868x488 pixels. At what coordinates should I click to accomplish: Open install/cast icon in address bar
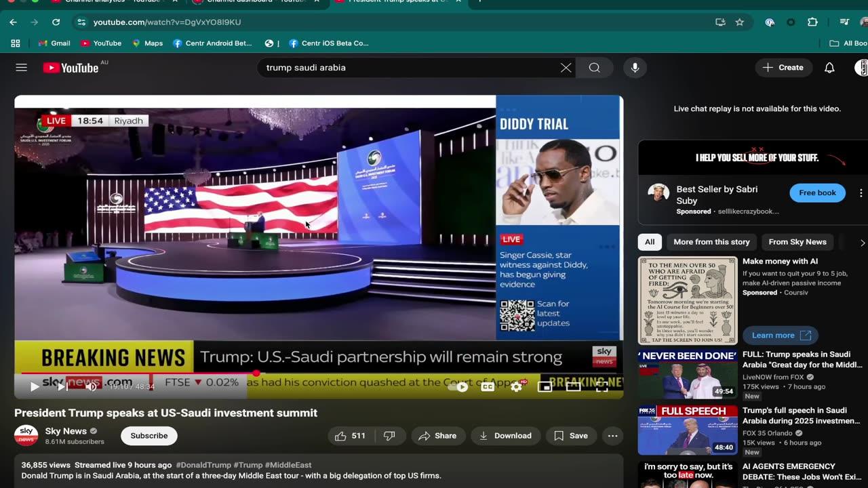click(x=720, y=22)
